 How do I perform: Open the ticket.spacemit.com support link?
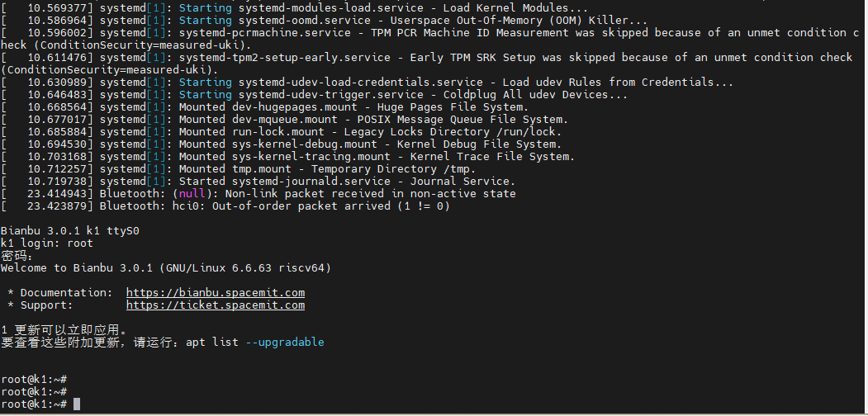215,305
